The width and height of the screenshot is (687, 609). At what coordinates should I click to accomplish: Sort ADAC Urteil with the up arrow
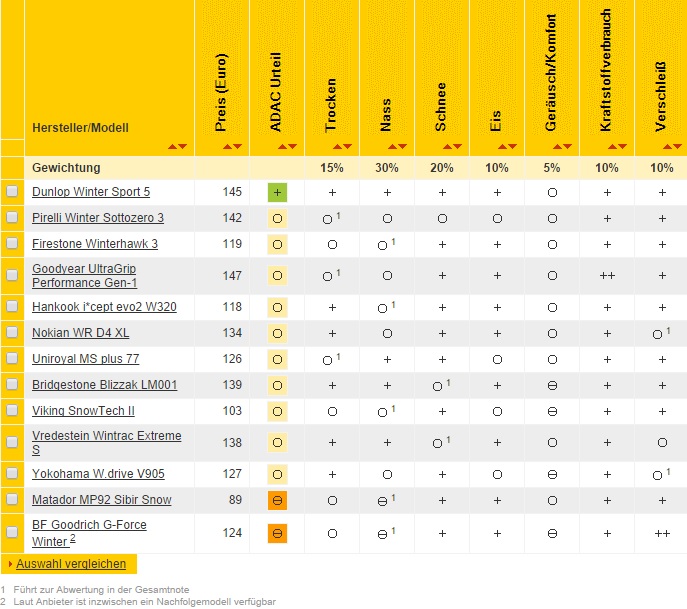283,146
